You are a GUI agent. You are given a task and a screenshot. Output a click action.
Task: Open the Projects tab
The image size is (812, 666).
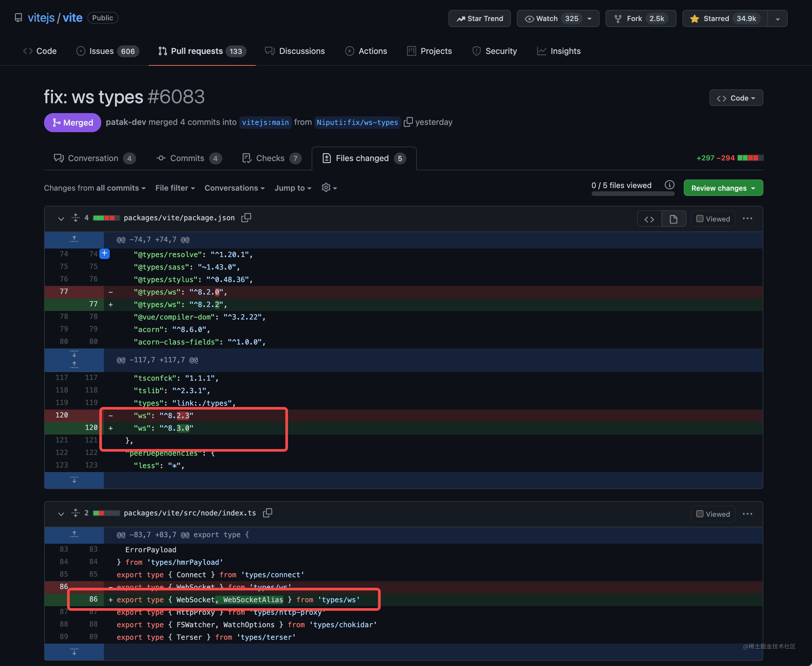click(x=429, y=51)
